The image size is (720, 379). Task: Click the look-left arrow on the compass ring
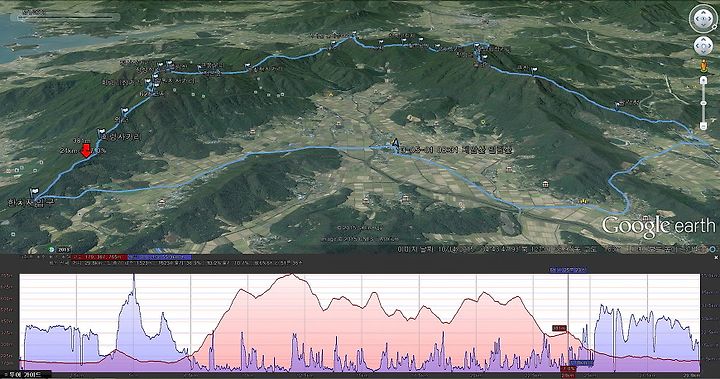click(x=696, y=19)
